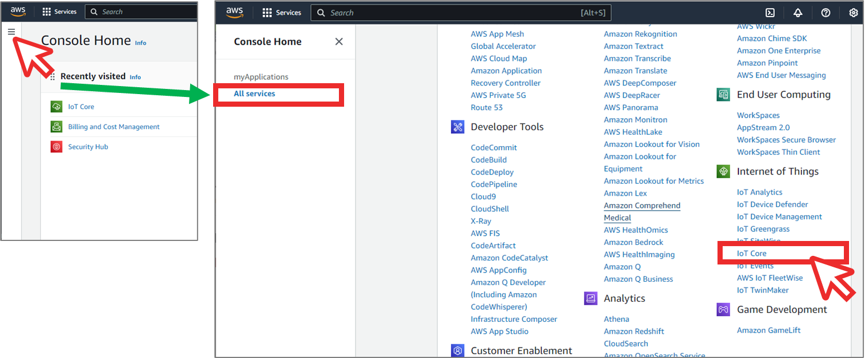Open Amazon GameLift link
This screenshot has width=868, height=358.
(x=769, y=330)
